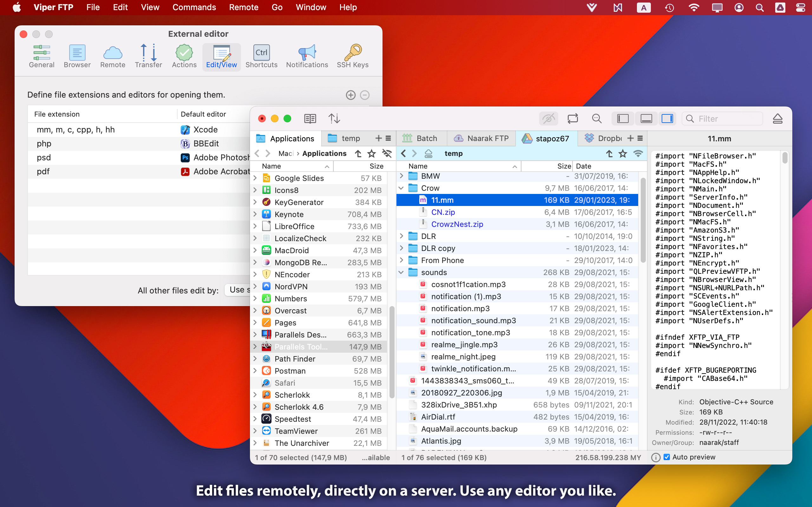
Task: Collapse the sounds folder
Action: (x=401, y=272)
